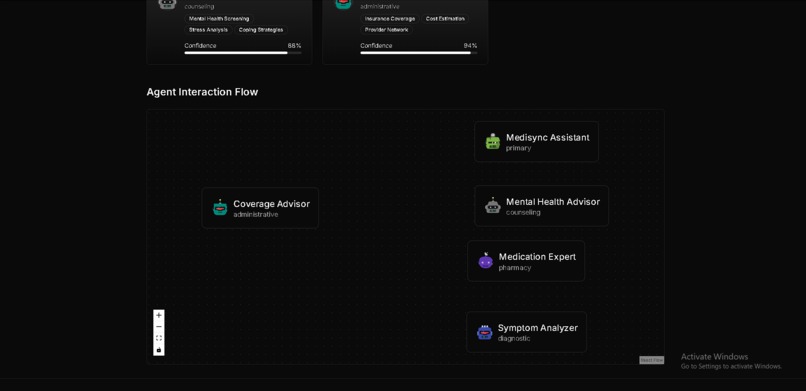Screen dimensions: 806x391
Task: Click the Cost Estimation tag
Action: coord(445,18)
